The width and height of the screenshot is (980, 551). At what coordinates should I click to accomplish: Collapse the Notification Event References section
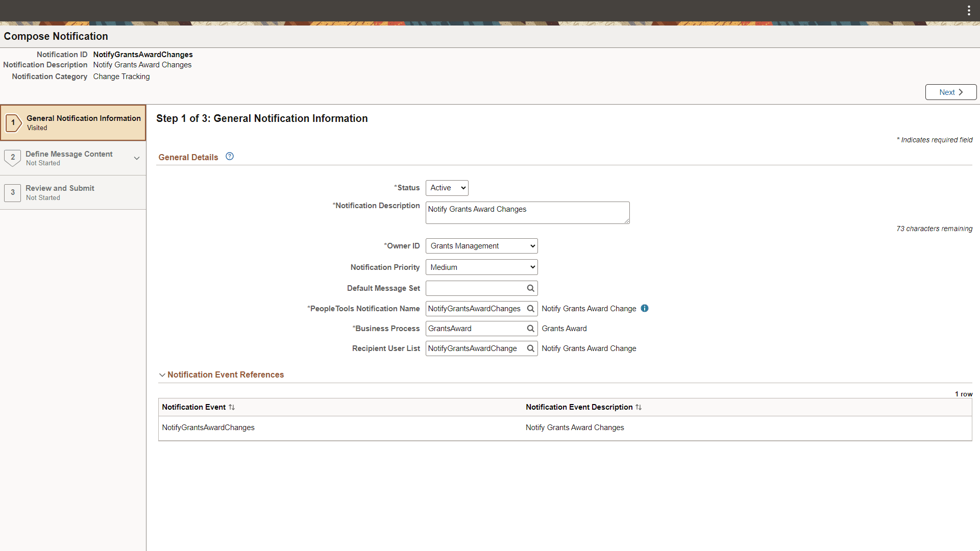tap(162, 374)
